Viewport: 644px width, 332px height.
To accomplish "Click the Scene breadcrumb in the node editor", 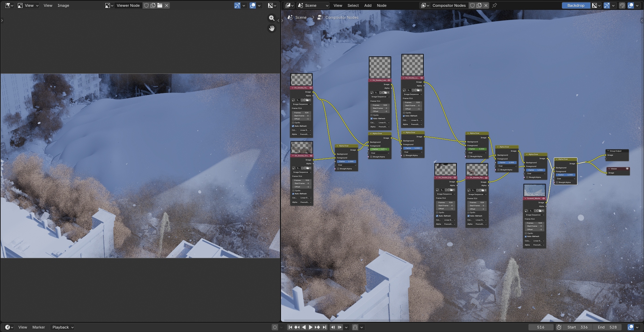I will coord(300,17).
